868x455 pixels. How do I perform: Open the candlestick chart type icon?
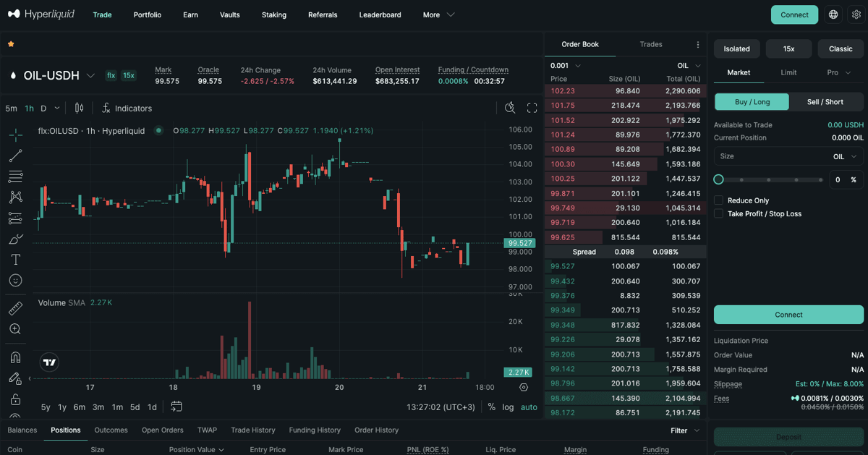(x=79, y=108)
